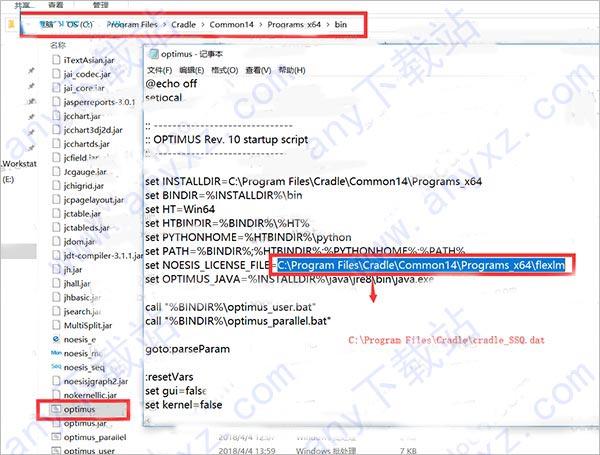The height and width of the screenshot is (455, 600).
Task: Open the 帮助(H) menu in Notepad
Action: (x=292, y=70)
